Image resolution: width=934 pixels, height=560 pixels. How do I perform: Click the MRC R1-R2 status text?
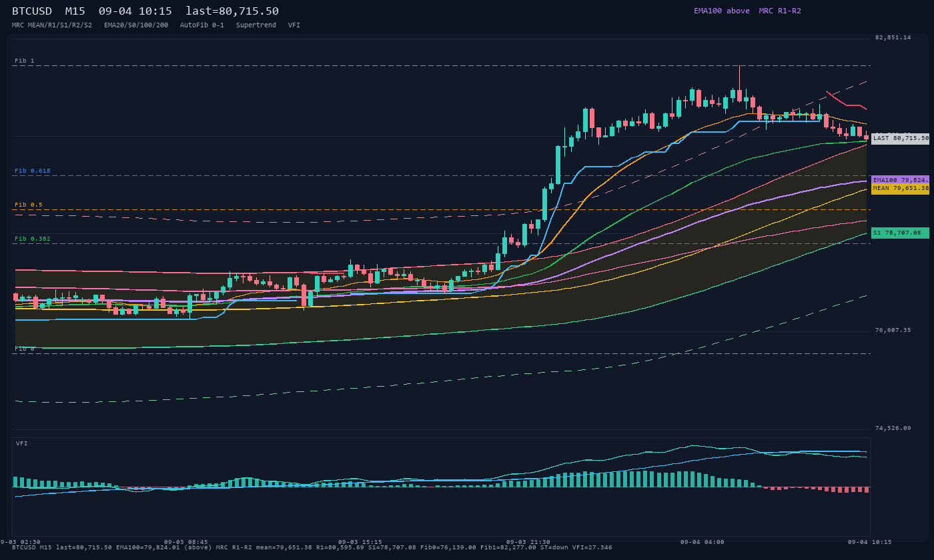(x=780, y=11)
